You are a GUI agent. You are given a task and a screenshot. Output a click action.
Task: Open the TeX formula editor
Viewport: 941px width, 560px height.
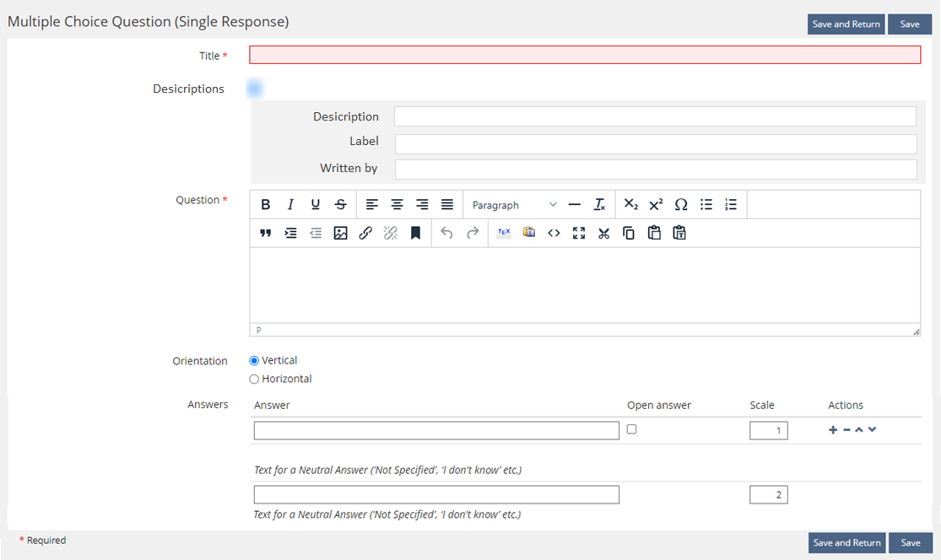point(504,233)
